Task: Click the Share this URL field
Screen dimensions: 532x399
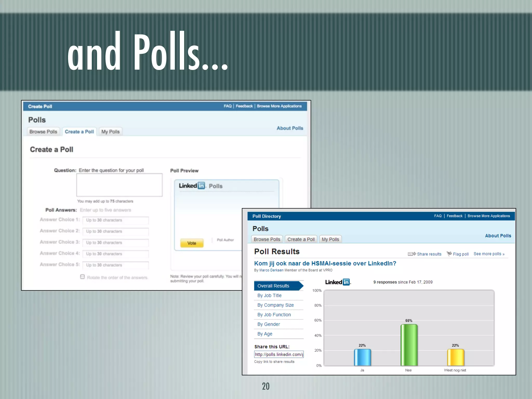Action: 279,354
